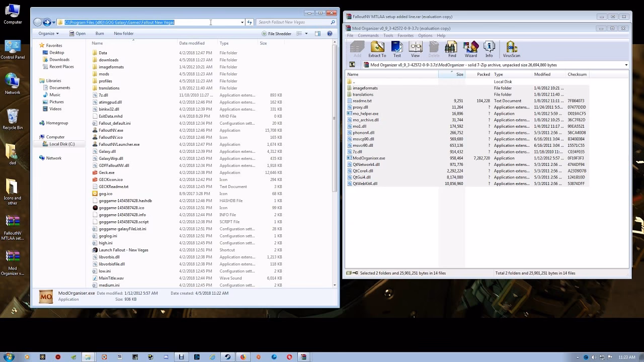Select Local Disk (C:) in navigation pane
This screenshot has width=644, height=362.
click(59, 144)
